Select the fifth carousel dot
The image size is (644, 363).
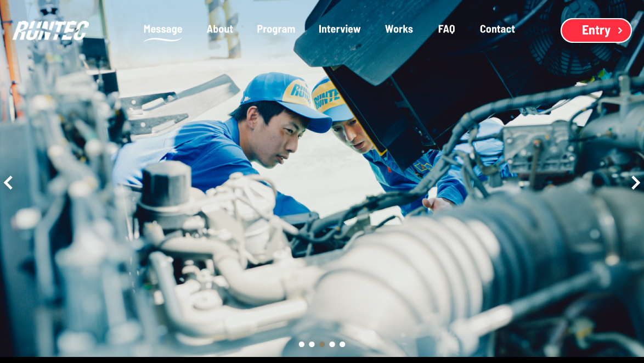342,344
